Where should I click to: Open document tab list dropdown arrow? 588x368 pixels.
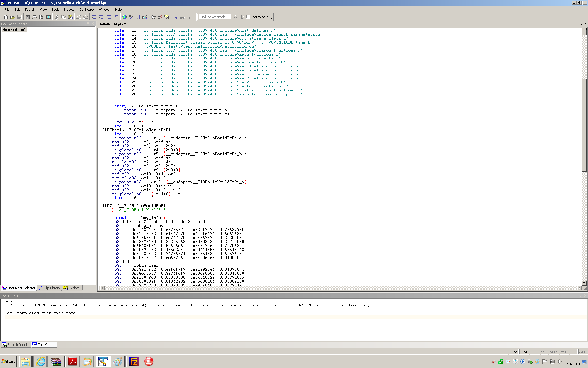pyautogui.click(x=581, y=24)
